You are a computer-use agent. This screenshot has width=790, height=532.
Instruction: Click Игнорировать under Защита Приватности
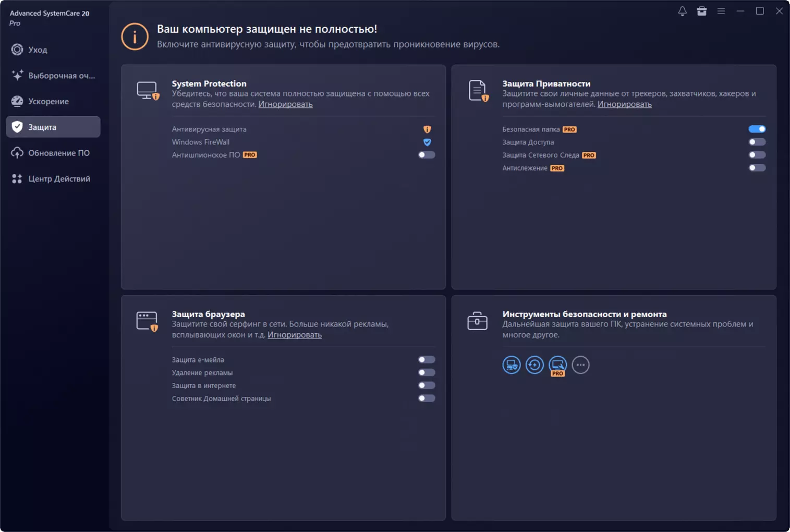click(x=625, y=104)
